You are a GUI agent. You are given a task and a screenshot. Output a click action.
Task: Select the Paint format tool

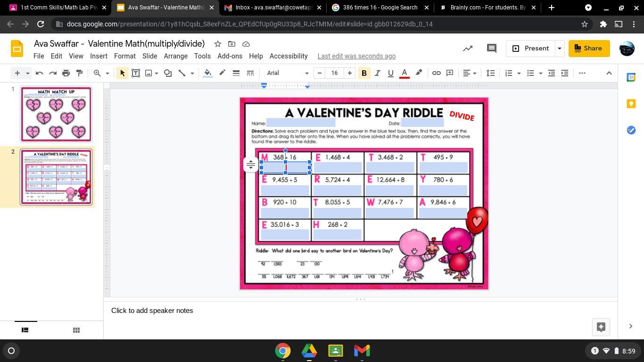[x=79, y=73]
